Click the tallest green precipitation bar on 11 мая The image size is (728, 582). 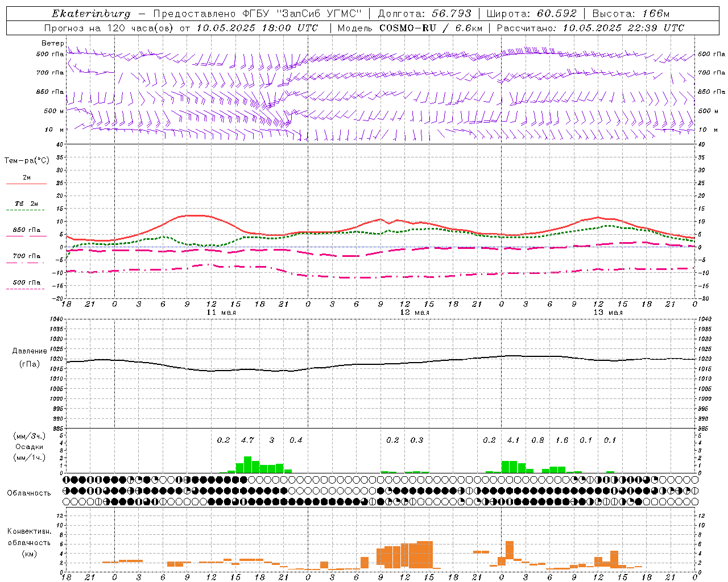(x=247, y=465)
